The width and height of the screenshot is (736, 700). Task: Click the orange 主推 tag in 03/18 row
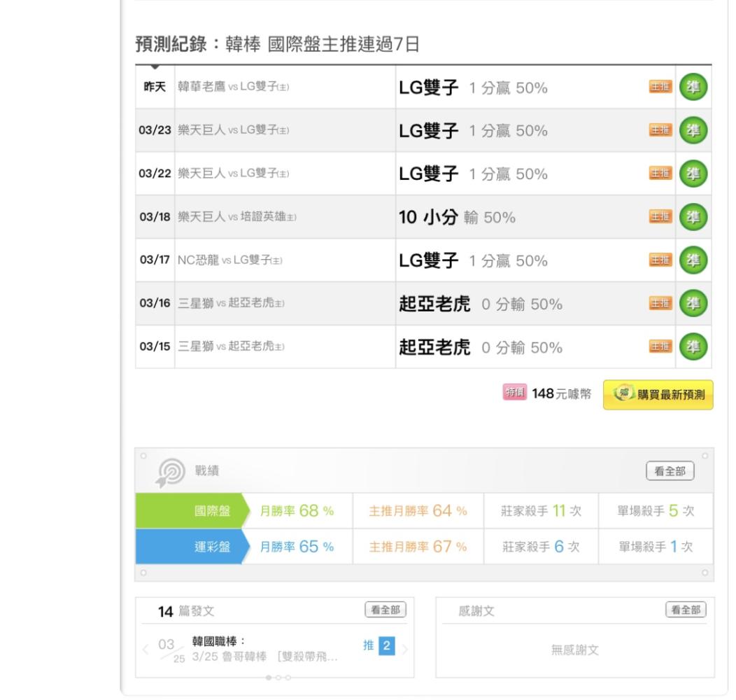pyautogui.click(x=660, y=216)
